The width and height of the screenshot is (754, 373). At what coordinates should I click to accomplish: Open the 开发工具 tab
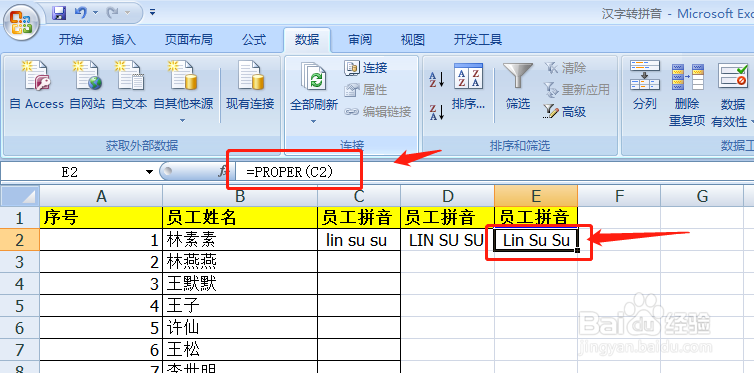[478, 39]
